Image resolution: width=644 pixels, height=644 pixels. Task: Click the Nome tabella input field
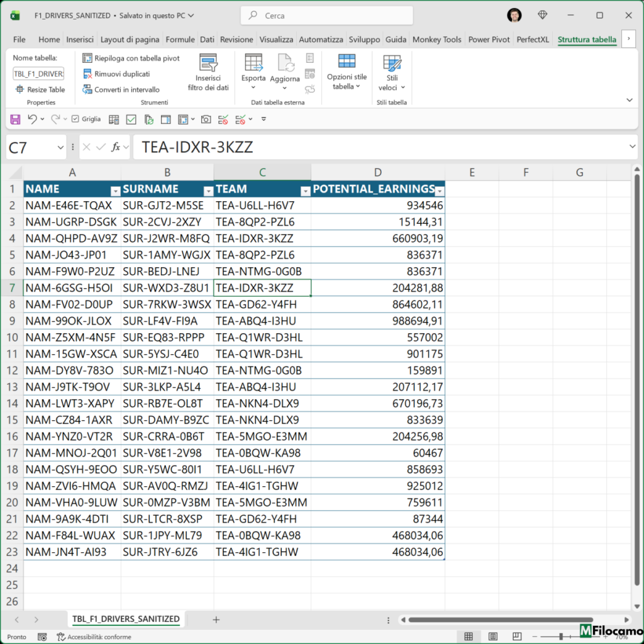(x=38, y=74)
